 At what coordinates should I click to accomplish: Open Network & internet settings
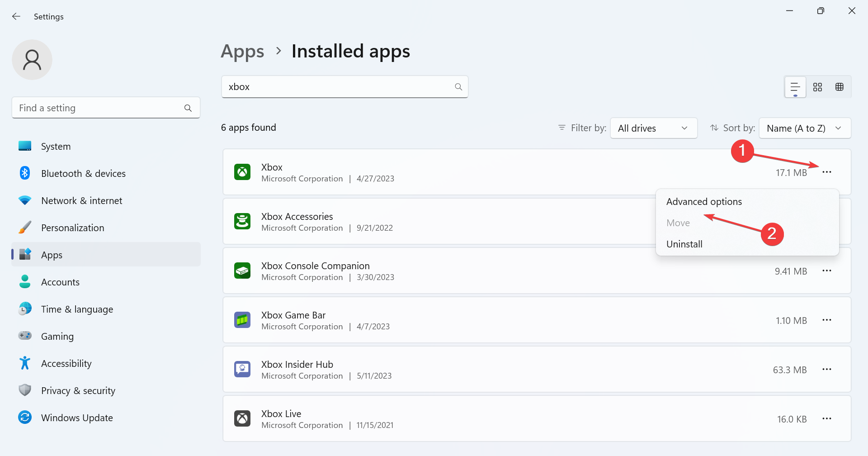106,201
